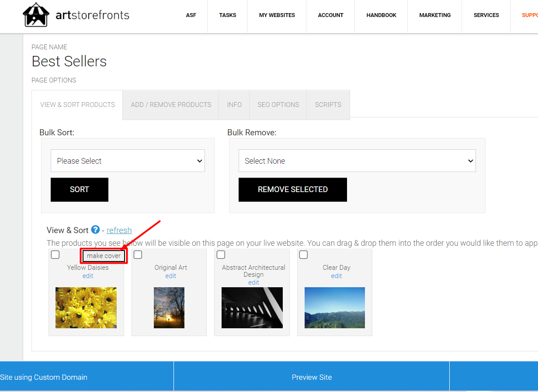Click the artstorefronts house logo
The height and width of the screenshot is (392, 538).
pyautogui.click(x=36, y=14)
